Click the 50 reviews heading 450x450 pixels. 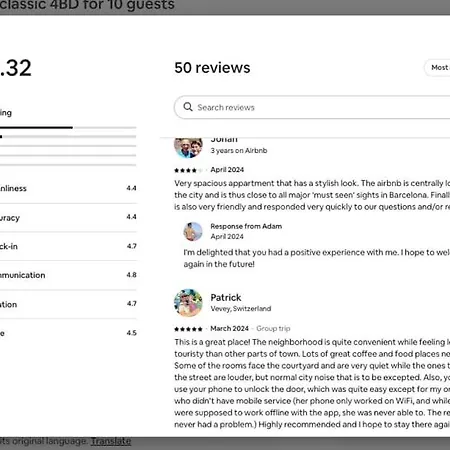pos(212,68)
